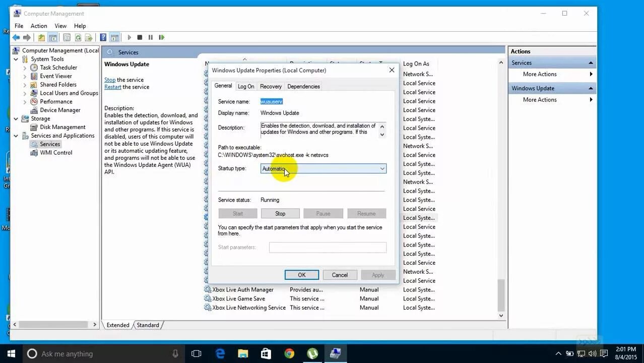Collapse the System Tools tree node

click(x=16, y=59)
